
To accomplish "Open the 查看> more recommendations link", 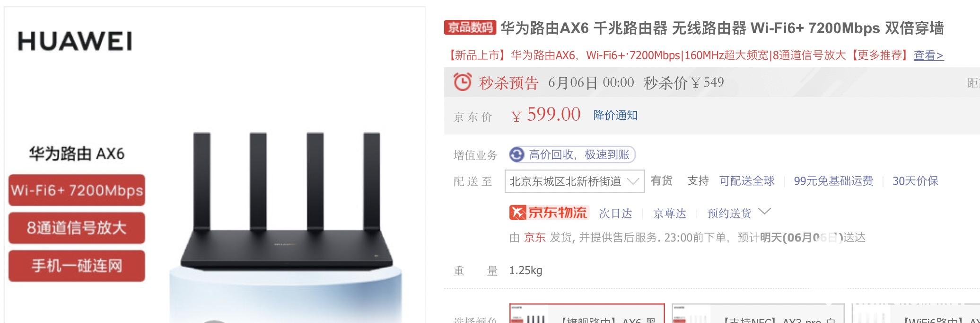I will (928, 55).
